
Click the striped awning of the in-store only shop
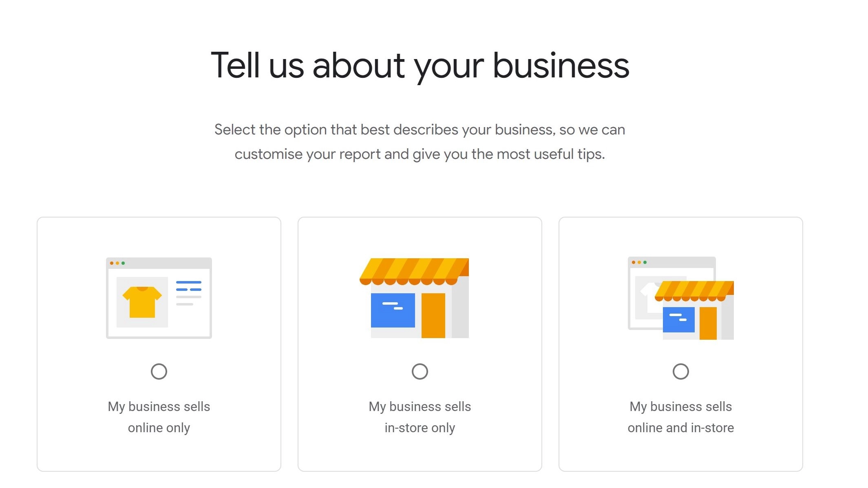[x=414, y=271]
